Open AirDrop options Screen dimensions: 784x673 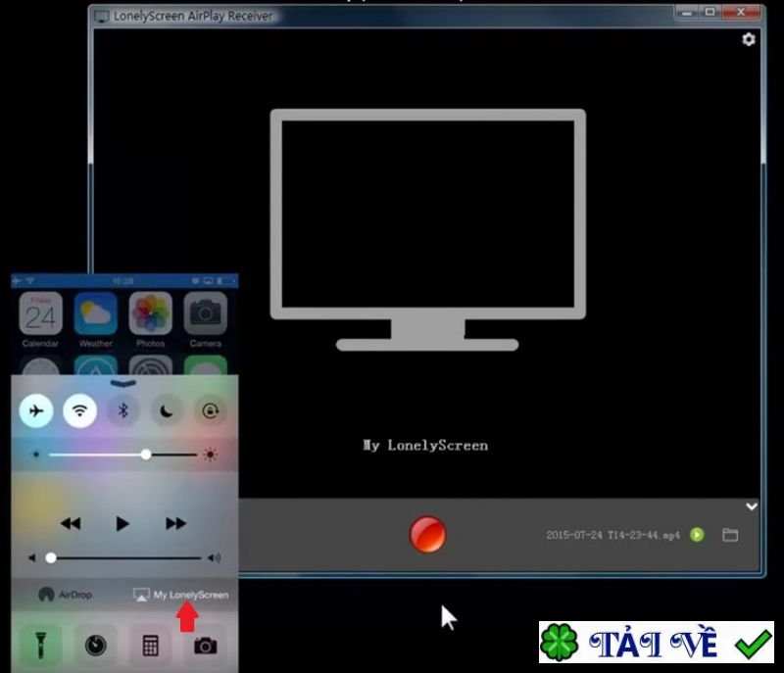coord(65,595)
